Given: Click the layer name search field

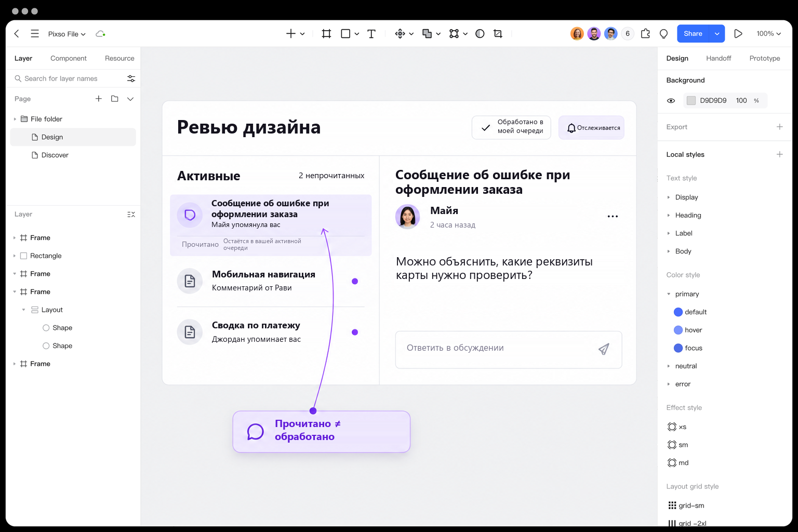Looking at the screenshot, I should click(69, 78).
